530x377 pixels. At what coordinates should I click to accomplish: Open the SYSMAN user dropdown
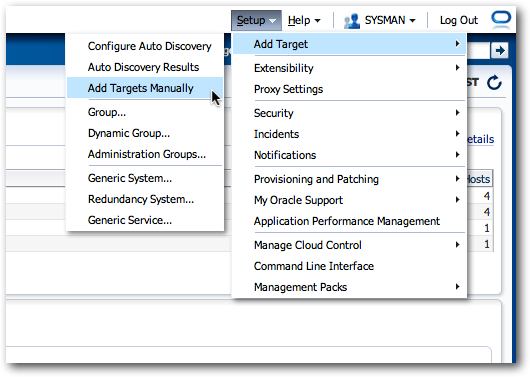(390, 21)
